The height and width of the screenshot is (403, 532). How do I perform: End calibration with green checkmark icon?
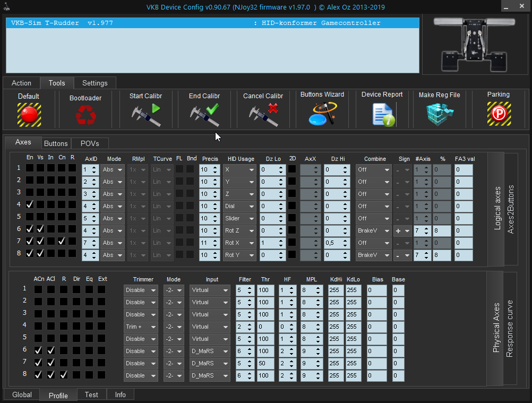click(204, 115)
